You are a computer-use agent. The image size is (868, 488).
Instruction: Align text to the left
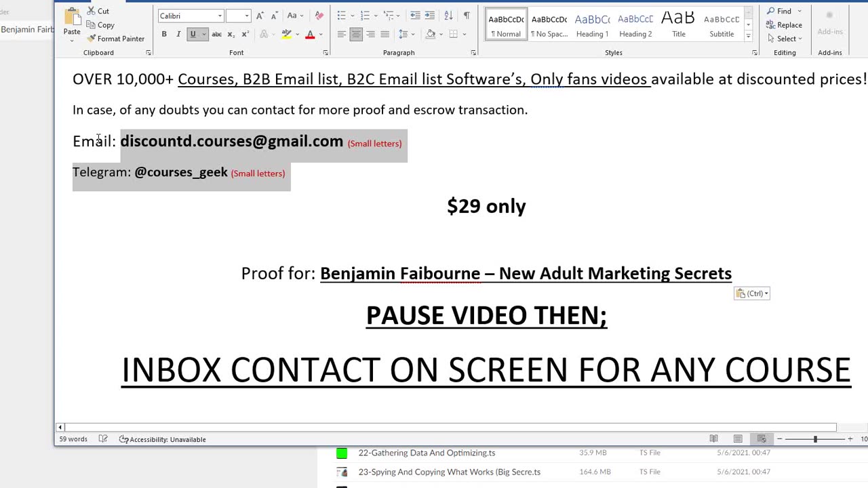pos(342,34)
